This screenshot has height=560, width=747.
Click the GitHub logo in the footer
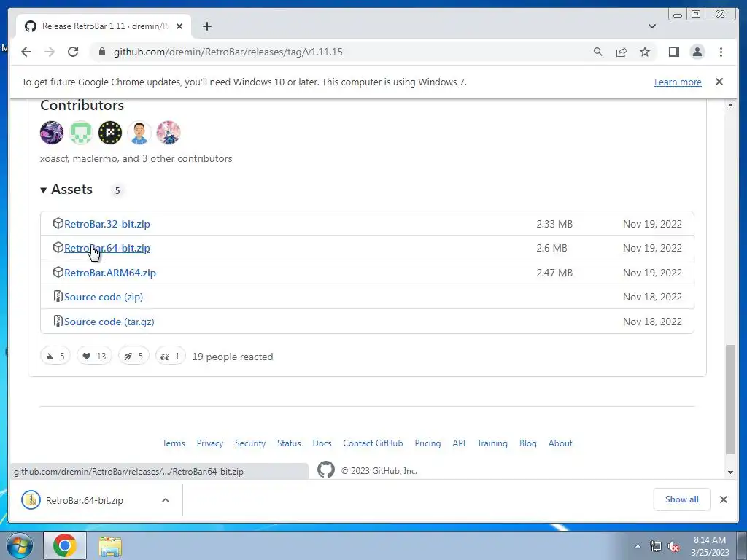(x=326, y=470)
